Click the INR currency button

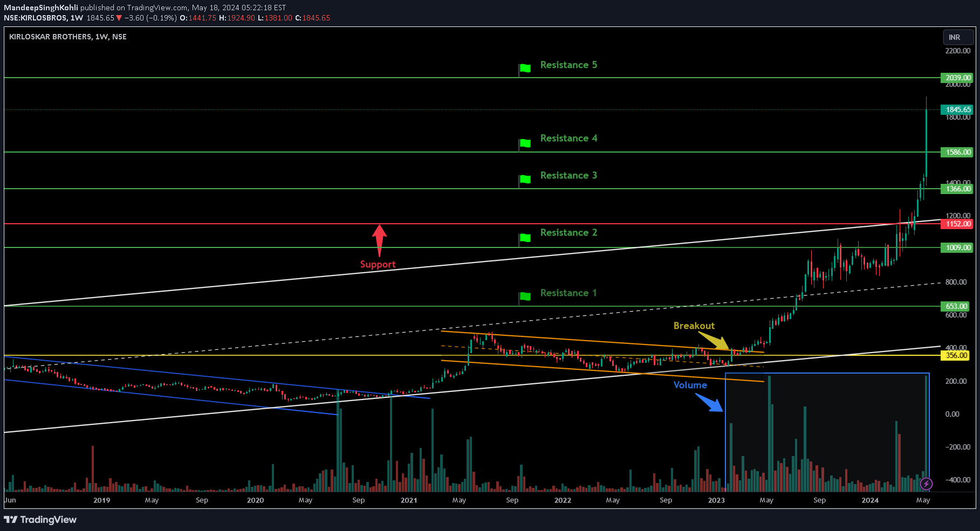coord(957,37)
